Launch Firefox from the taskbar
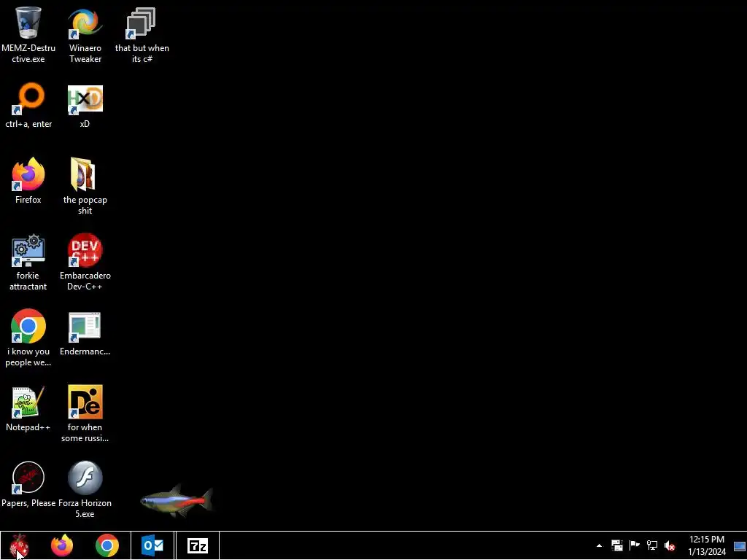This screenshot has width=747, height=560. pos(62,545)
